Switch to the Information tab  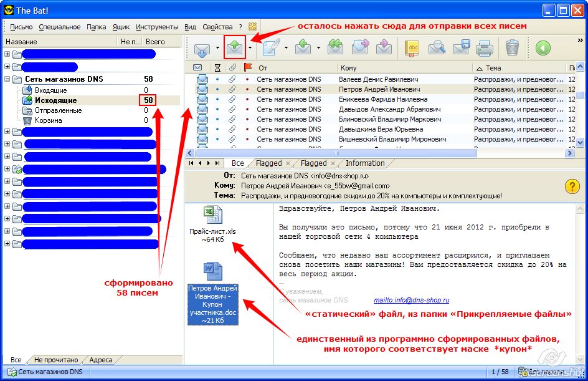pos(365,163)
